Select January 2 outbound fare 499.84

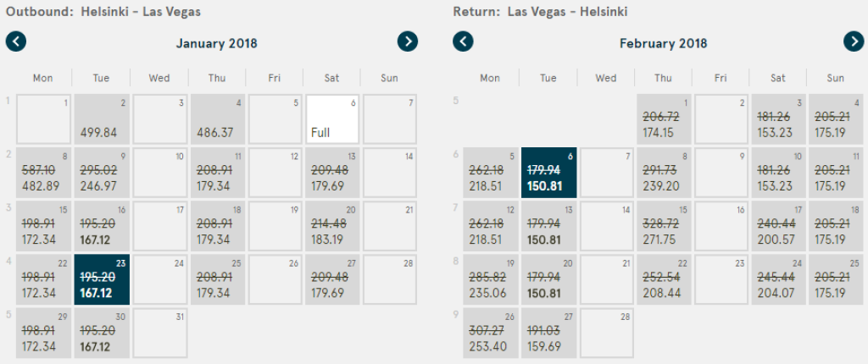(x=101, y=119)
